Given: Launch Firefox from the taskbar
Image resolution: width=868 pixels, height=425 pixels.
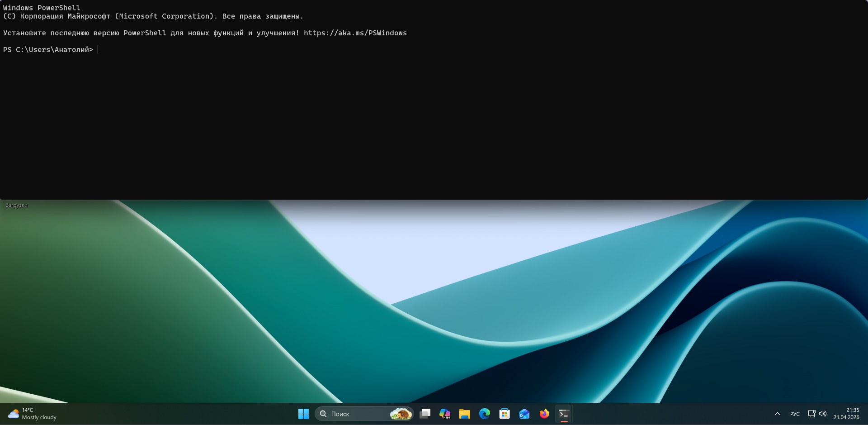Looking at the screenshot, I should pyautogui.click(x=544, y=414).
